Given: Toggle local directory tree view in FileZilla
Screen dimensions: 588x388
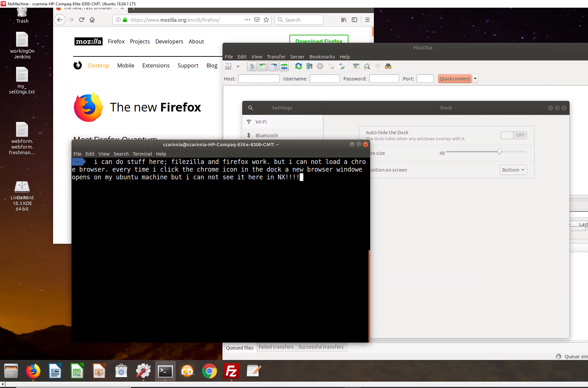Looking at the screenshot, I should (263, 66).
